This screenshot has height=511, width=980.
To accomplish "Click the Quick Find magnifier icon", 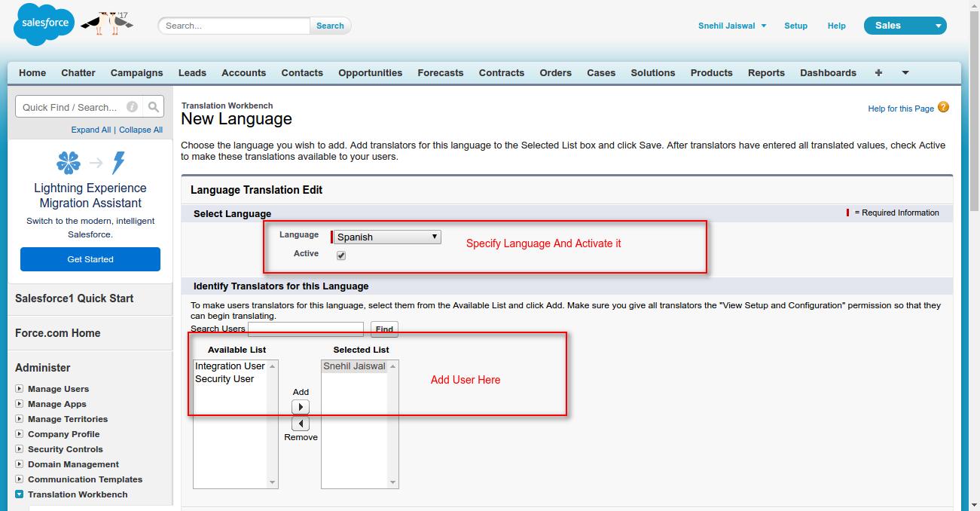I will (x=153, y=107).
